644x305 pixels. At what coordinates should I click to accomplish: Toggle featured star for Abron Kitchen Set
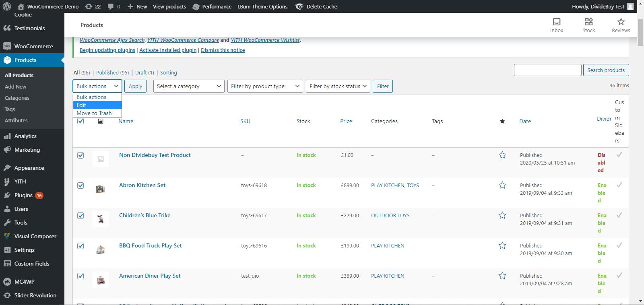pos(502,185)
